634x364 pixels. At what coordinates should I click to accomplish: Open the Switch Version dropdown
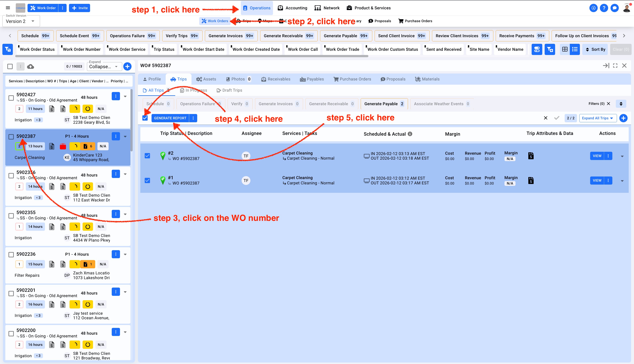point(21,21)
